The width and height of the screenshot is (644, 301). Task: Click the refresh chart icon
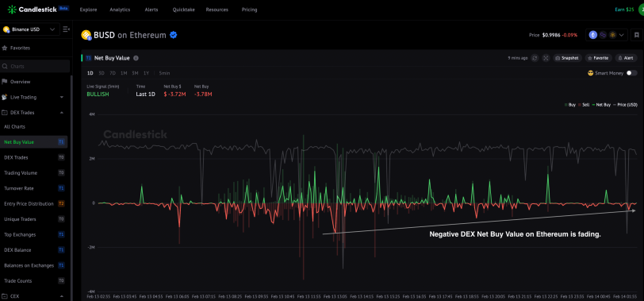(535, 58)
